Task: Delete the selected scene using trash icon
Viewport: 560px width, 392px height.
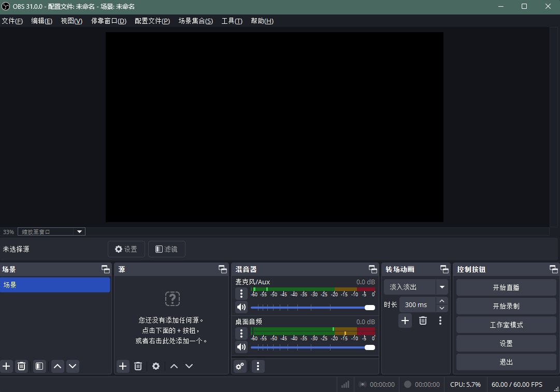Action: pyautogui.click(x=21, y=366)
